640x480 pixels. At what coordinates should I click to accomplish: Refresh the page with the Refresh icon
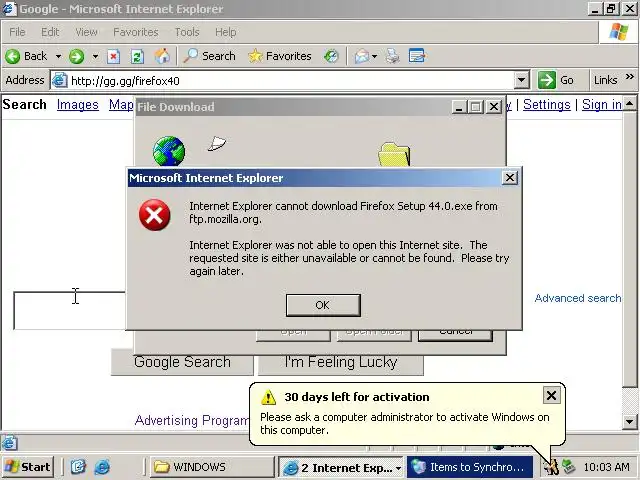(x=137, y=56)
